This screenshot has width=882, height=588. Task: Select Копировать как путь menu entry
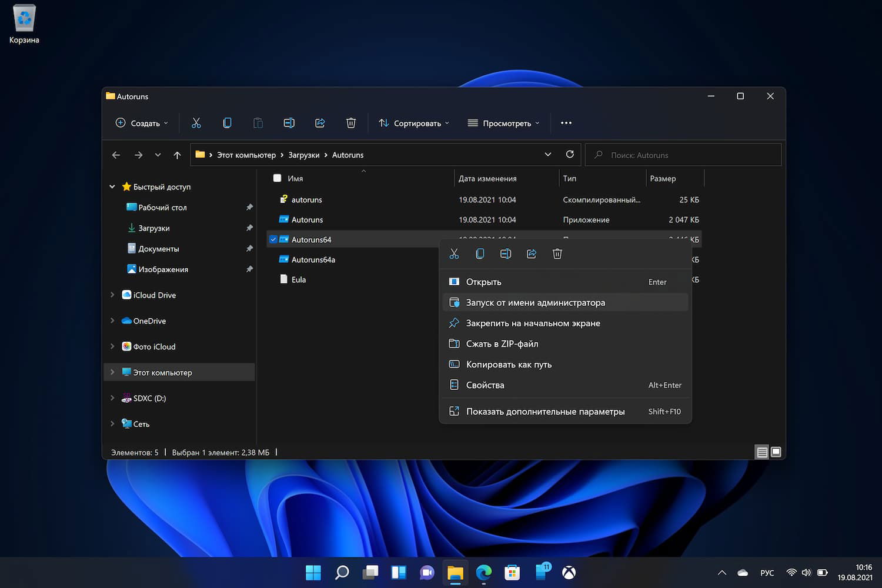[x=509, y=365]
